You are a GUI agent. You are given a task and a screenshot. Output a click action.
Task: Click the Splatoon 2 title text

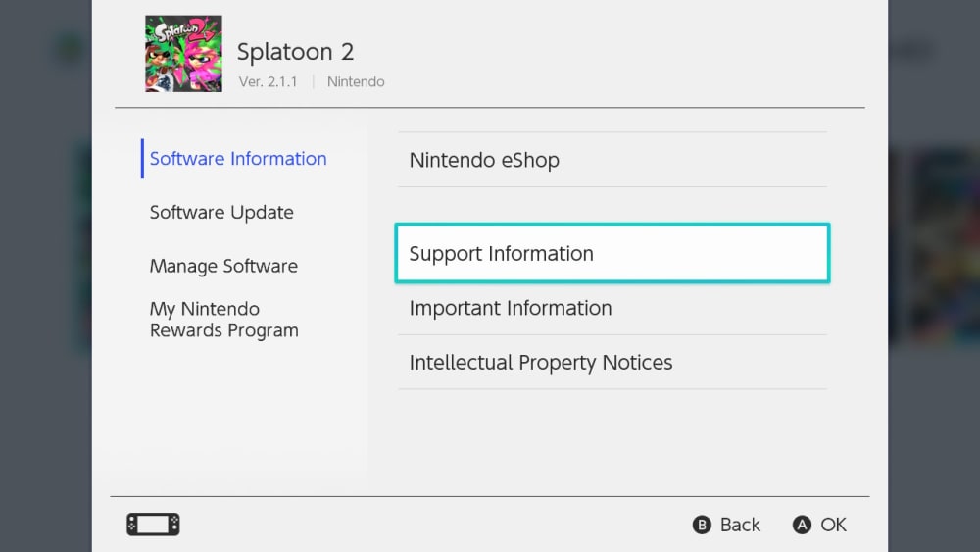tap(295, 52)
